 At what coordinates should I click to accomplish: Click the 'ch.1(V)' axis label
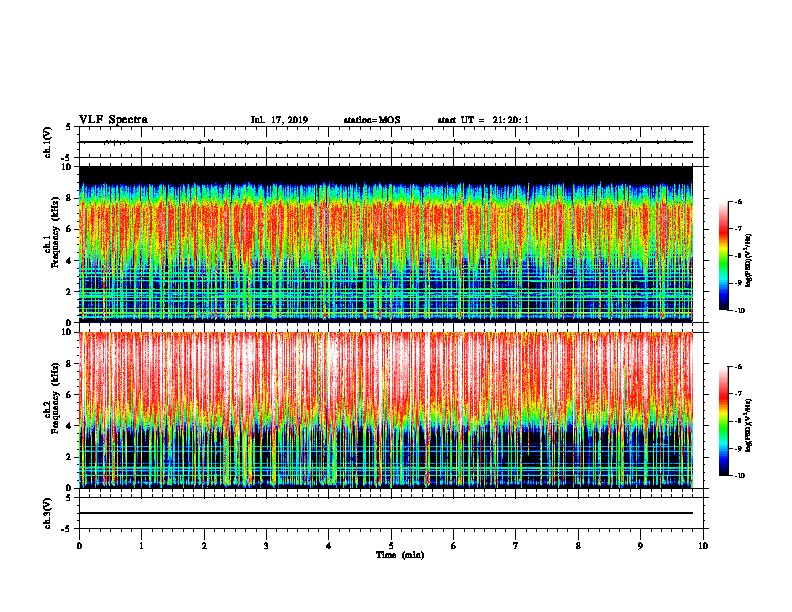[x=48, y=142]
